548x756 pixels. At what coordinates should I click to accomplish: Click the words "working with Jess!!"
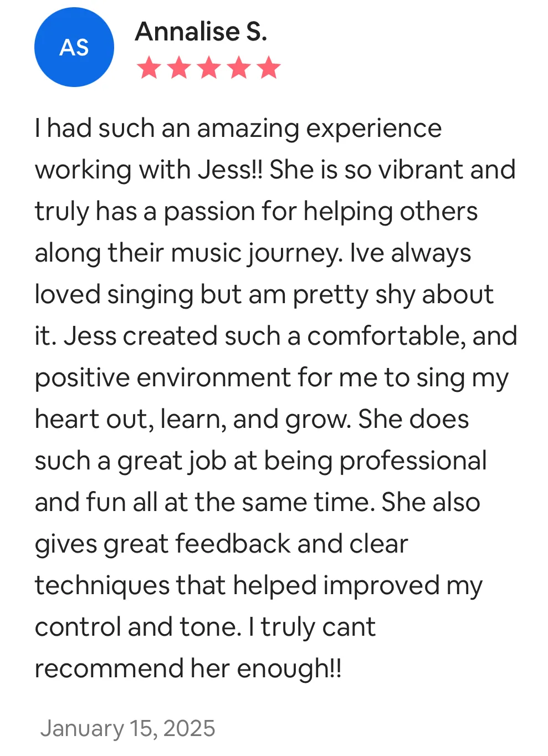pyautogui.click(x=149, y=170)
